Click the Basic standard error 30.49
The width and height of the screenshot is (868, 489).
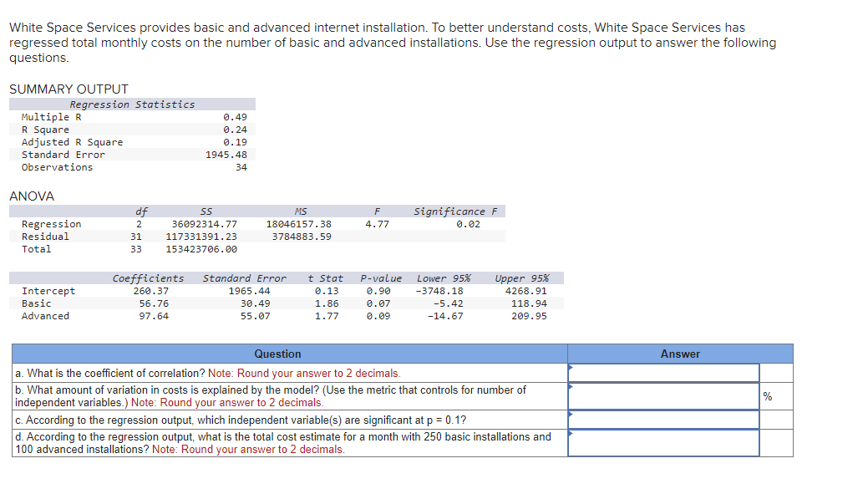click(255, 303)
